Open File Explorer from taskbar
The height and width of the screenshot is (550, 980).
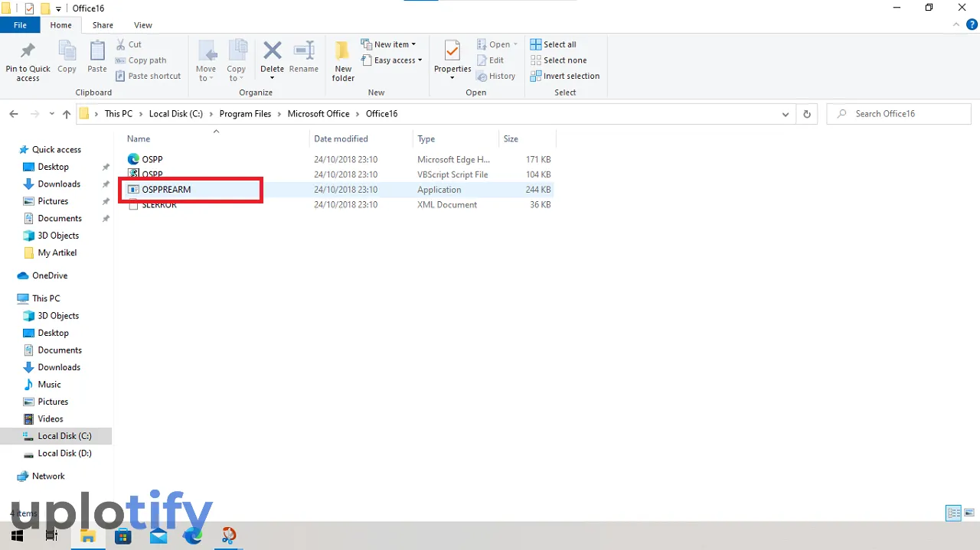coord(88,535)
